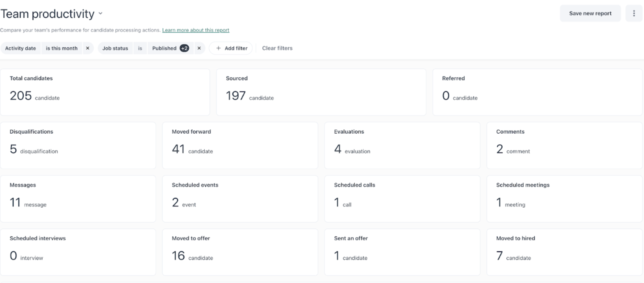This screenshot has width=644, height=283.
Task: Expand the Team productivity report dropdown
Action: click(x=100, y=14)
